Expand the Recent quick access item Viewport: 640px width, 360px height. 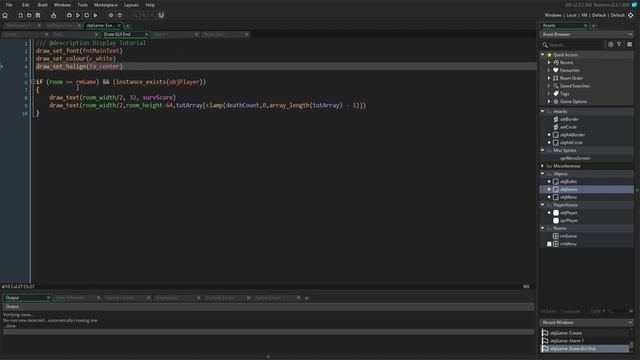[x=549, y=62]
